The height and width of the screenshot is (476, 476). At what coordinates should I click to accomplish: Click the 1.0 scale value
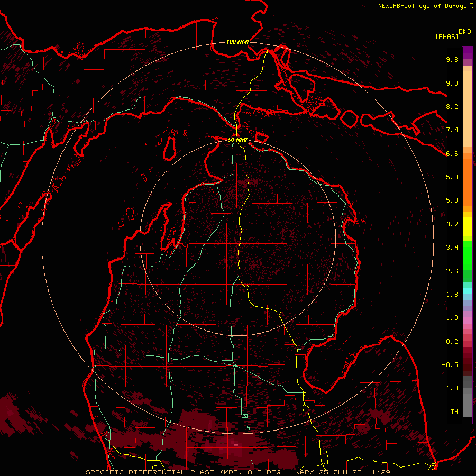click(452, 318)
